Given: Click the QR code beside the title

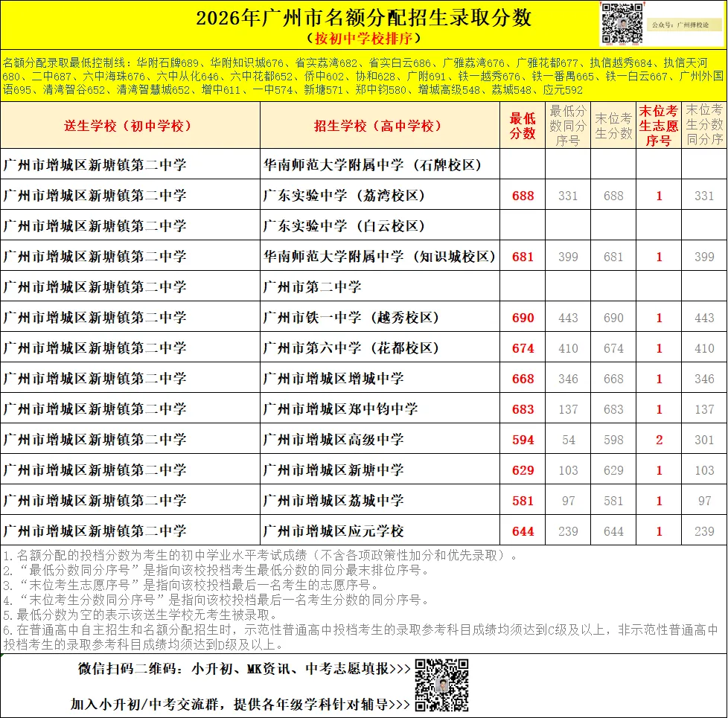Looking at the screenshot, I should click(622, 24).
